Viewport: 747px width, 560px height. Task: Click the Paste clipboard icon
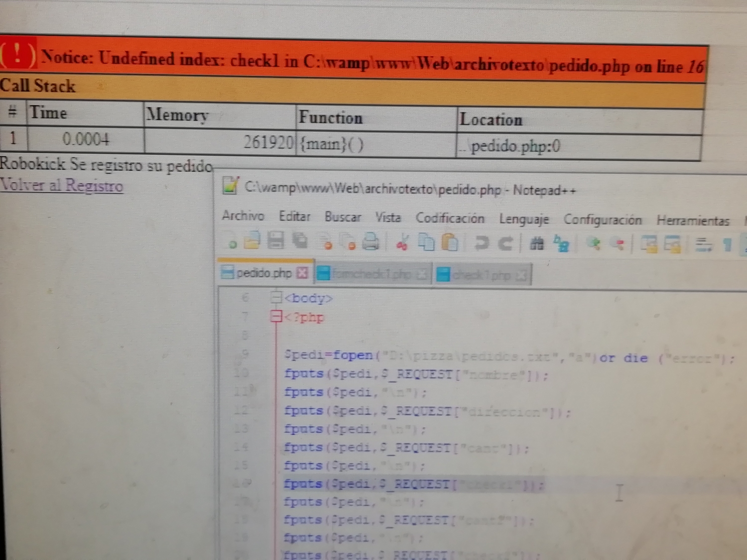[x=450, y=242]
